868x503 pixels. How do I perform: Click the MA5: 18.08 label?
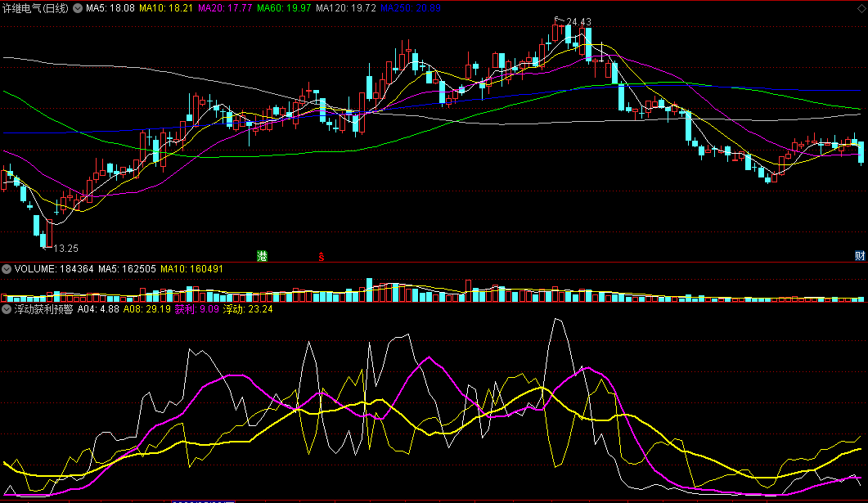point(110,8)
